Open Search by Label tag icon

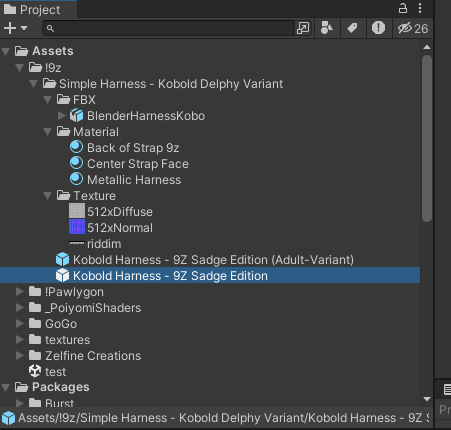pos(352,28)
